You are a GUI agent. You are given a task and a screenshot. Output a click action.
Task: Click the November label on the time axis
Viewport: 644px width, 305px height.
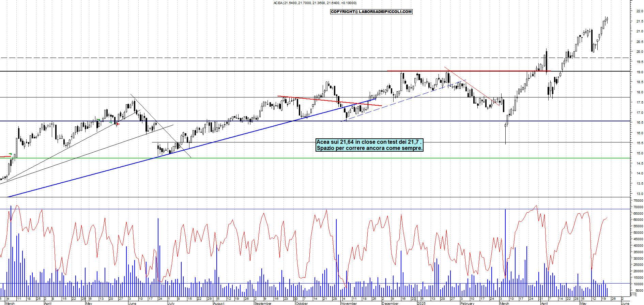tap(349, 303)
